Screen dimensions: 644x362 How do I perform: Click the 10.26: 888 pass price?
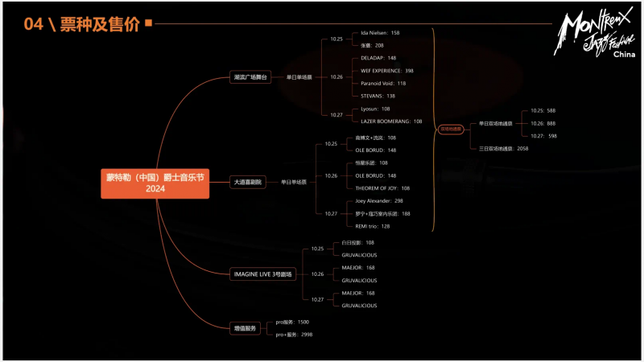coord(543,124)
